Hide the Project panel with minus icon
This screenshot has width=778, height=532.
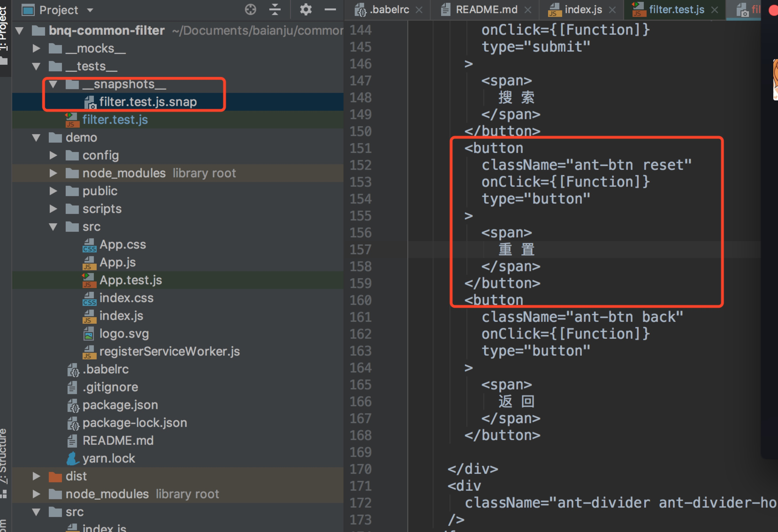(x=330, y=10)
